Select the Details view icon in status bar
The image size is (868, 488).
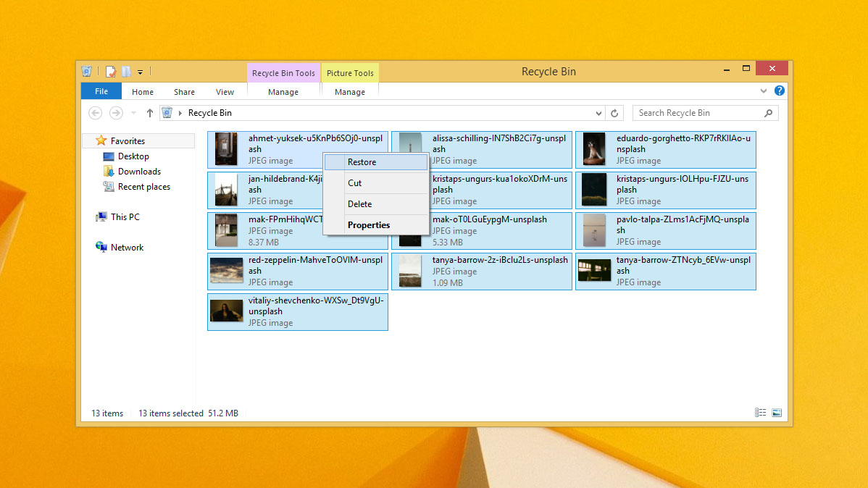759,412
